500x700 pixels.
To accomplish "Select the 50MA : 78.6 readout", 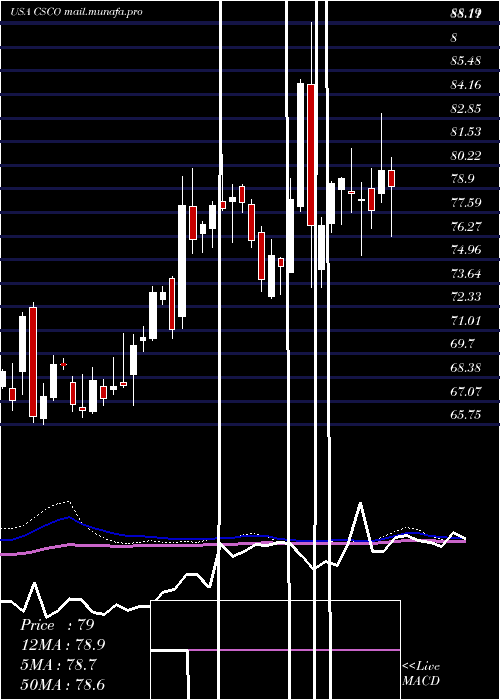I will pyautogui.click(x=63, y=684).
